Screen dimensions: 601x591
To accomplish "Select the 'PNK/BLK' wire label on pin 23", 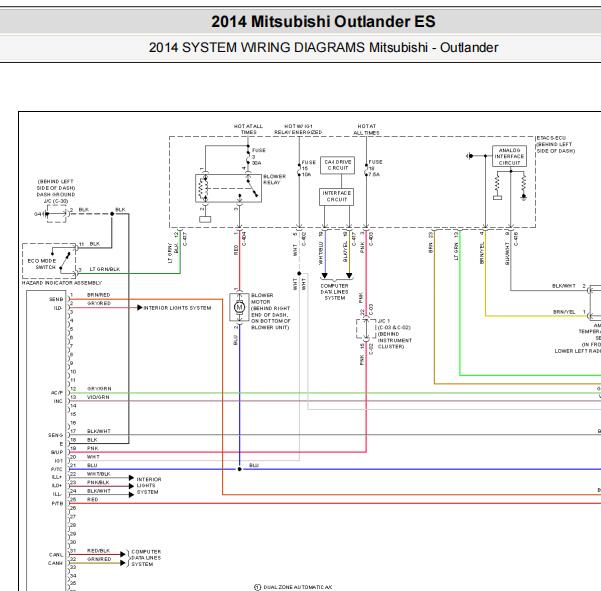I will click(98, 482).
